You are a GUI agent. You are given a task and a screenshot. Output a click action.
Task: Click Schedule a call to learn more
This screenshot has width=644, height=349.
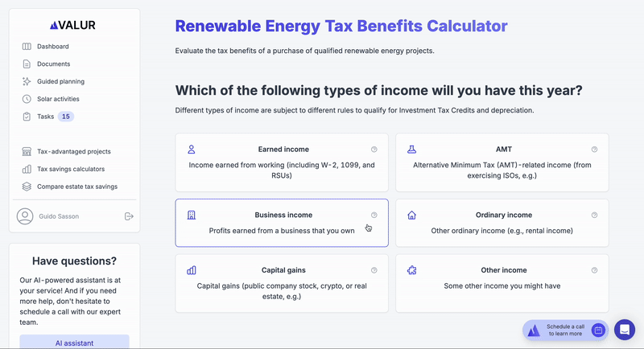[x=565, y=331]
